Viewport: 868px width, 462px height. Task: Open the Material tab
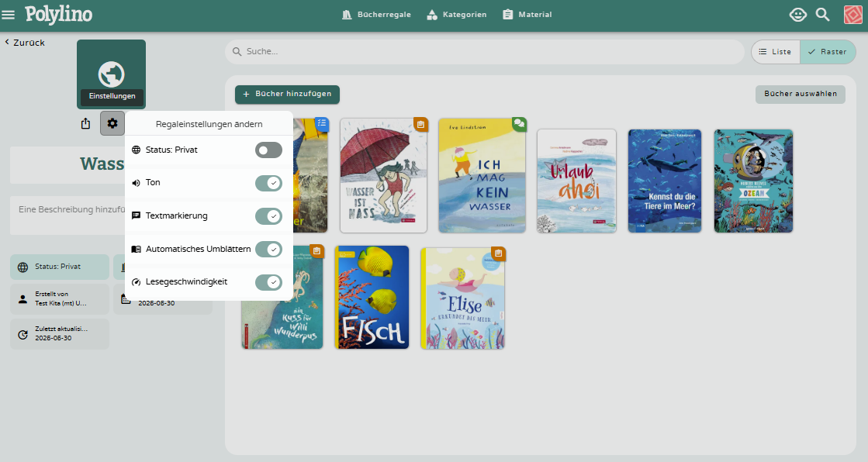point(527,15)
